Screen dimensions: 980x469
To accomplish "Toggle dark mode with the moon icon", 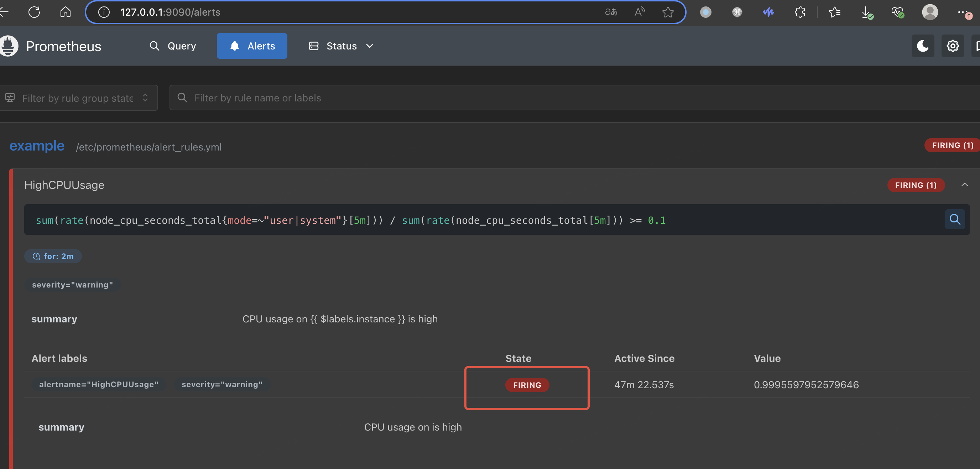I will click(x=923, y=46).
